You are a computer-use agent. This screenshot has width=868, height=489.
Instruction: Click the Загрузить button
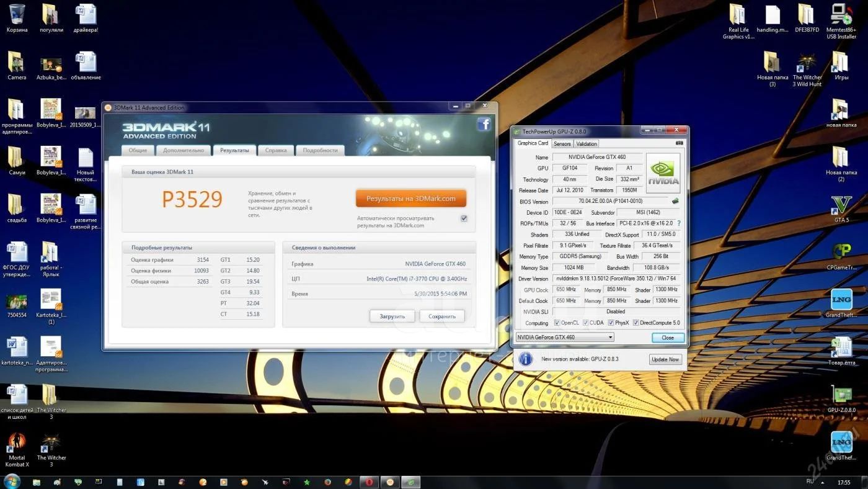pyautogui.click(x=392, y=316)
